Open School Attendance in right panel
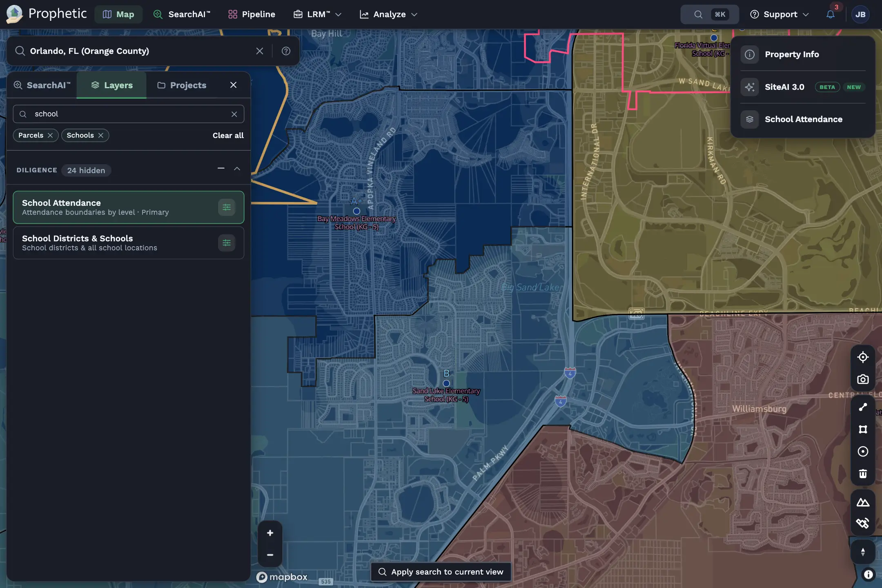The width and height of the screenshot is (882, 588). pos(803,119)
